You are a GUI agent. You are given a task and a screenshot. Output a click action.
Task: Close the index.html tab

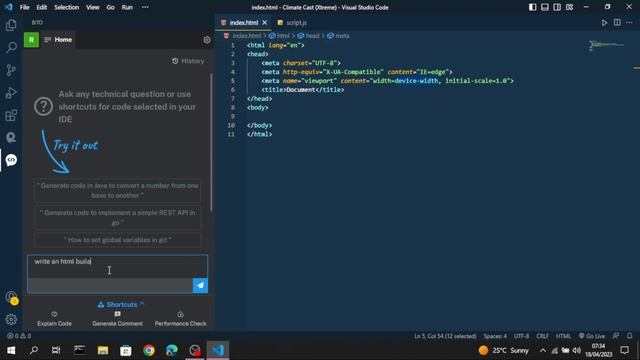tap(264, 23)
